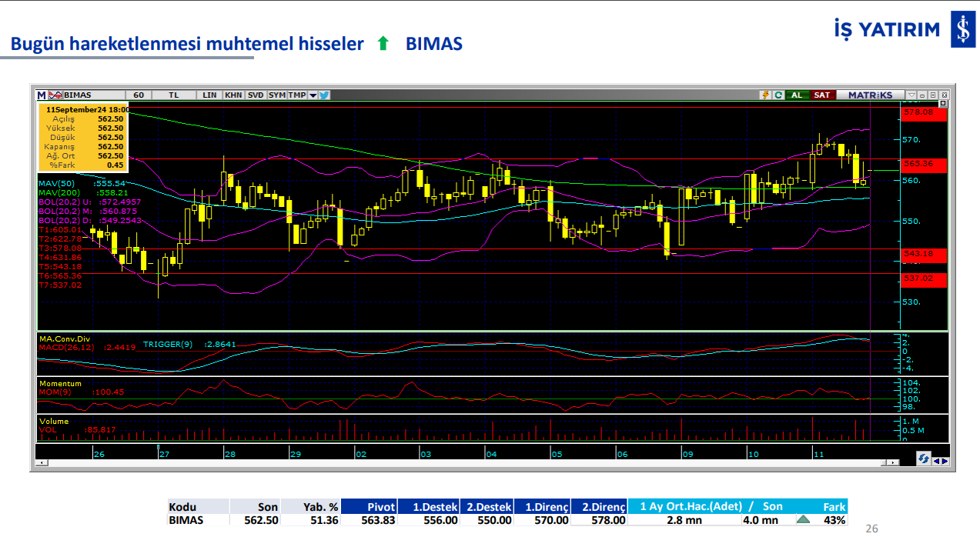Expand the triangle menu beside MATRIKS
The image size is (980, 547).
pos(911,95)
